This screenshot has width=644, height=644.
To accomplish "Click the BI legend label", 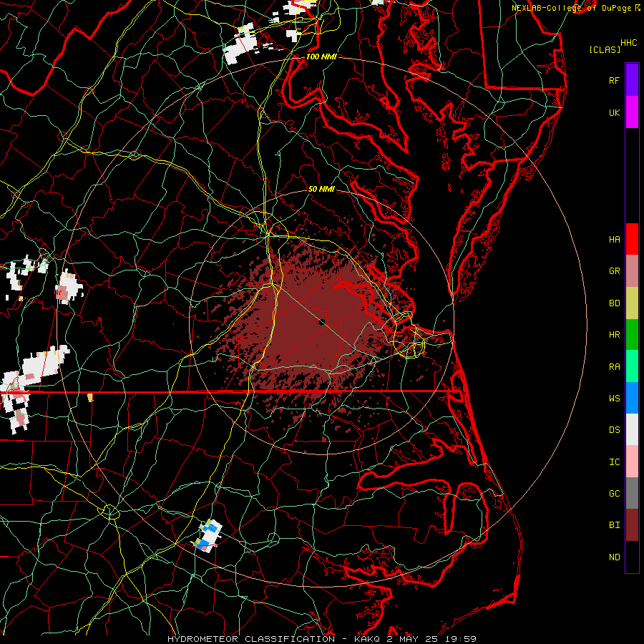I will pyautogui.click(x=614, y=525).
